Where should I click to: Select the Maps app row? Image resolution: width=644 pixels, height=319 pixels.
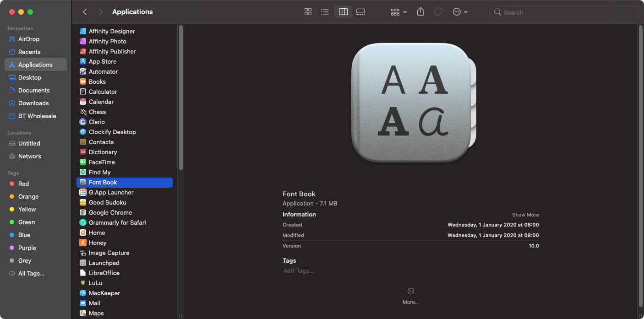pos(125,313)
